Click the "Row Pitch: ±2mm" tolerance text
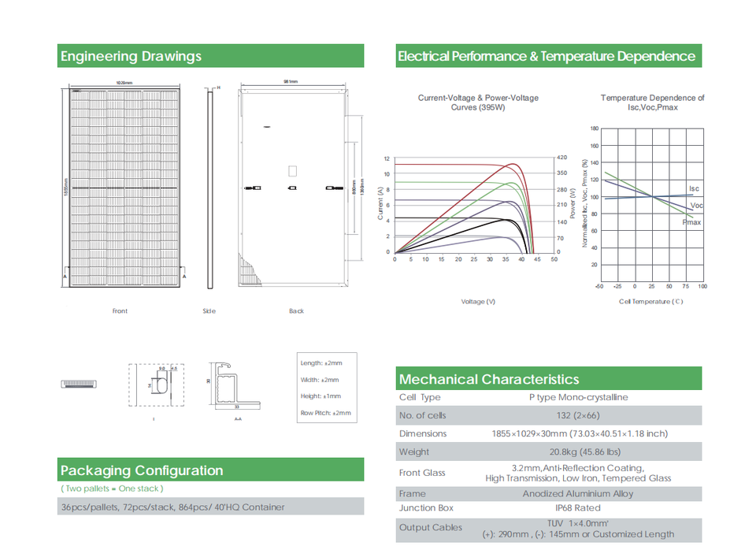 pos(325,413)
